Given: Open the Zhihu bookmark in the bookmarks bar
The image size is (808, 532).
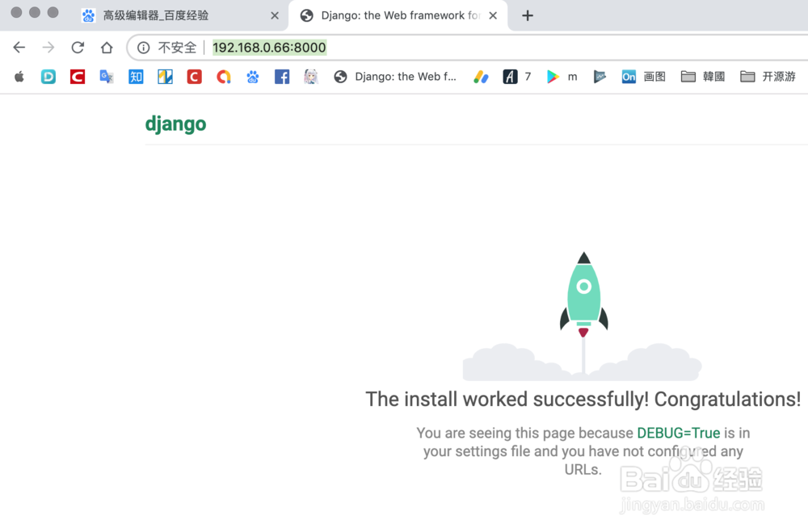Looking at the screenshot, I should [x=136, y=76].
